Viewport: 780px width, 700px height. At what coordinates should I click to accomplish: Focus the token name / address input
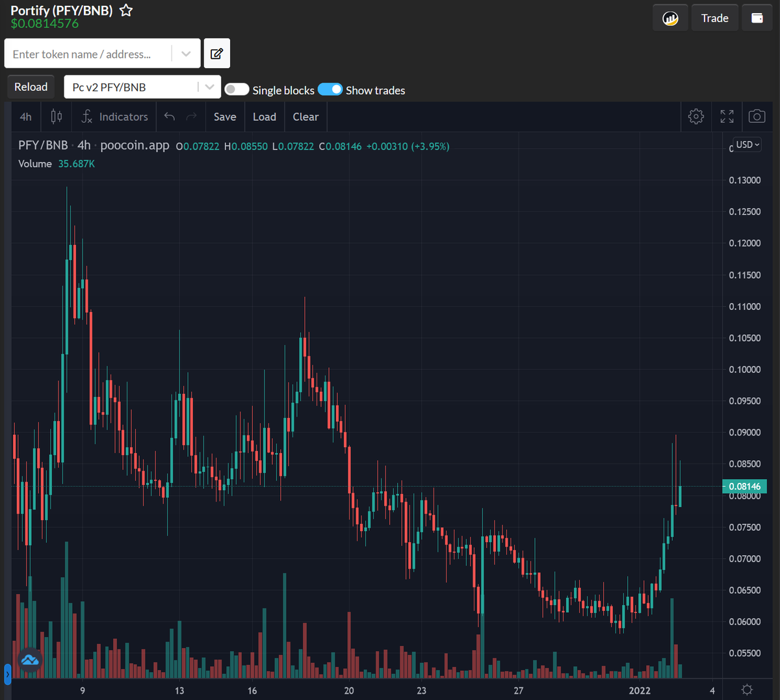88,54
